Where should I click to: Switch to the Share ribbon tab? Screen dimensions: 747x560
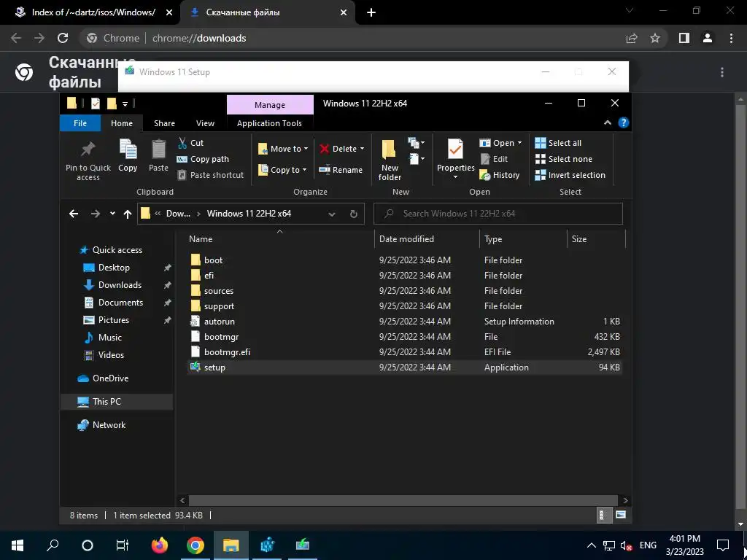164,123
